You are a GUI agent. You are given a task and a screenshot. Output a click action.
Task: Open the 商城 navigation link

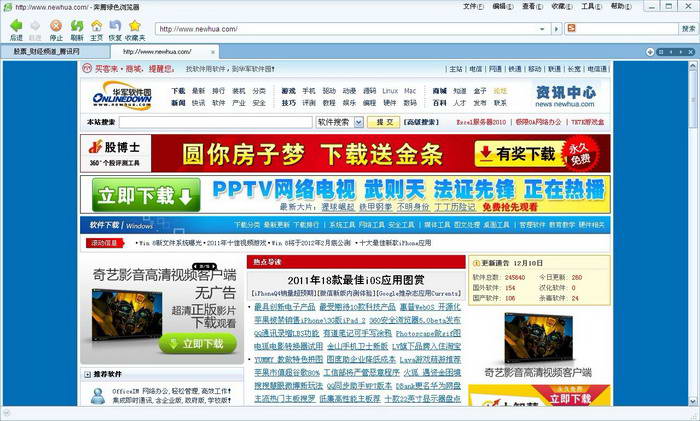coord(439,91)
